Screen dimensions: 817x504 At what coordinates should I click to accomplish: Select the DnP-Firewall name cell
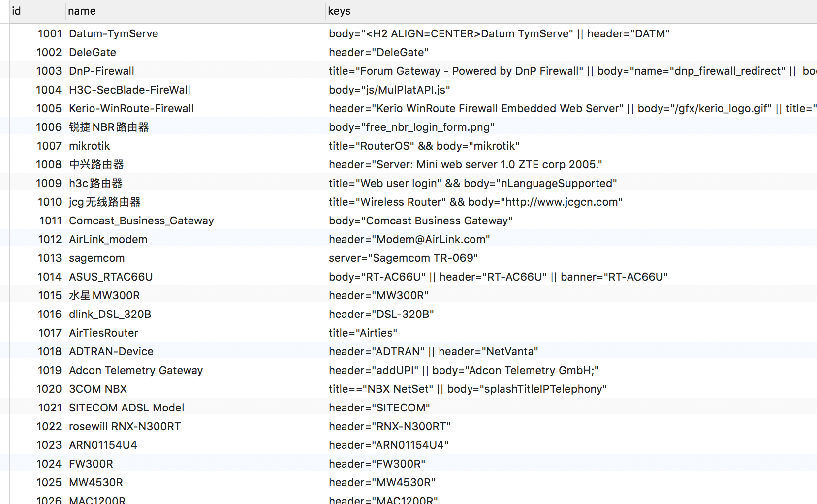195,71
